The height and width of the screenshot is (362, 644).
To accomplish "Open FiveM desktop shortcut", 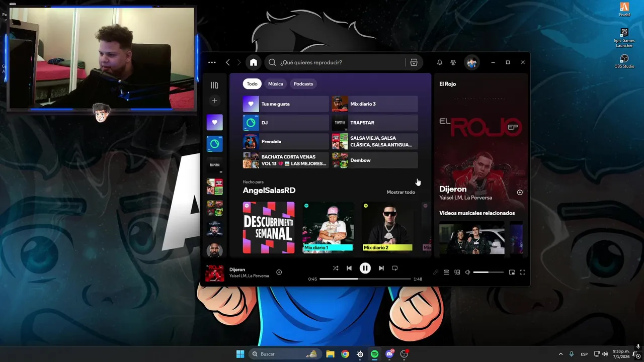I will (x=624, y=10).
